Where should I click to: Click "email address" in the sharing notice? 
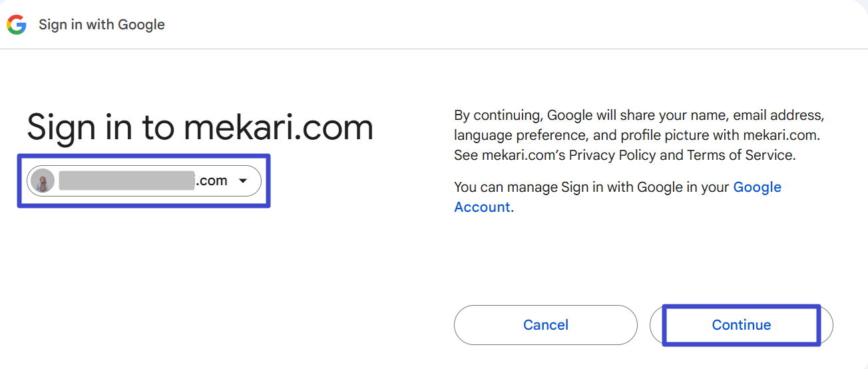click(x=779, y=115)
